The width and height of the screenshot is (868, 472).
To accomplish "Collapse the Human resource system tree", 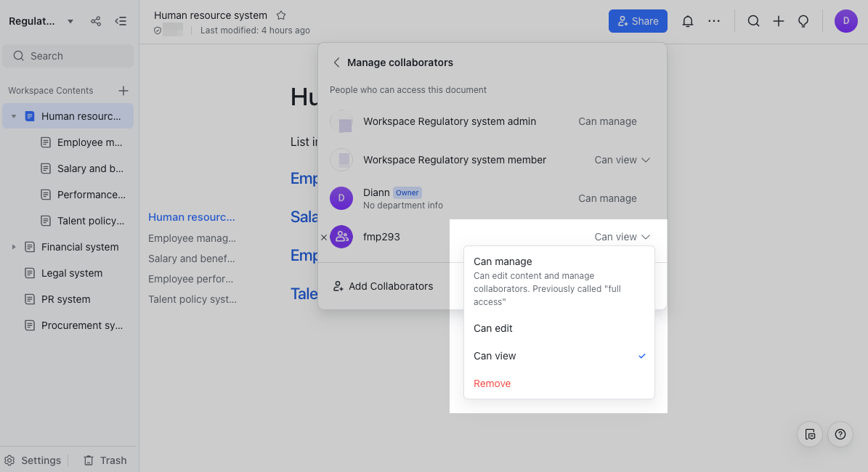I will 13,116.
